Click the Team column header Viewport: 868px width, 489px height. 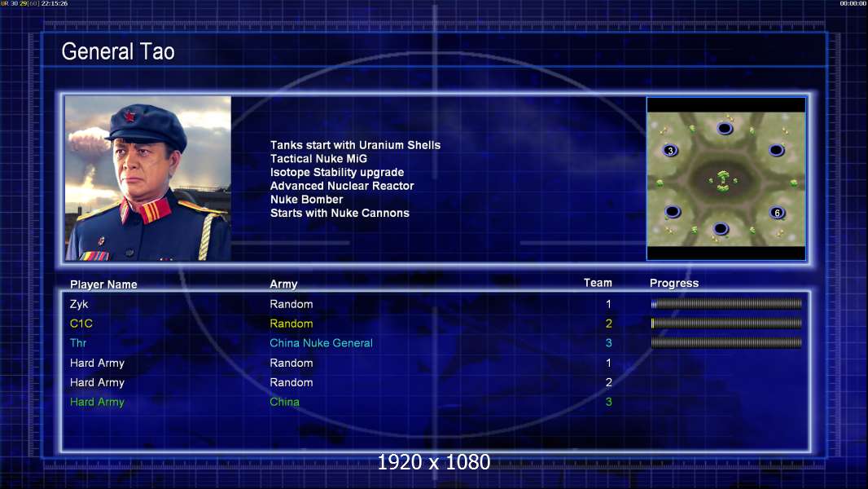click(x=598, y=283)
